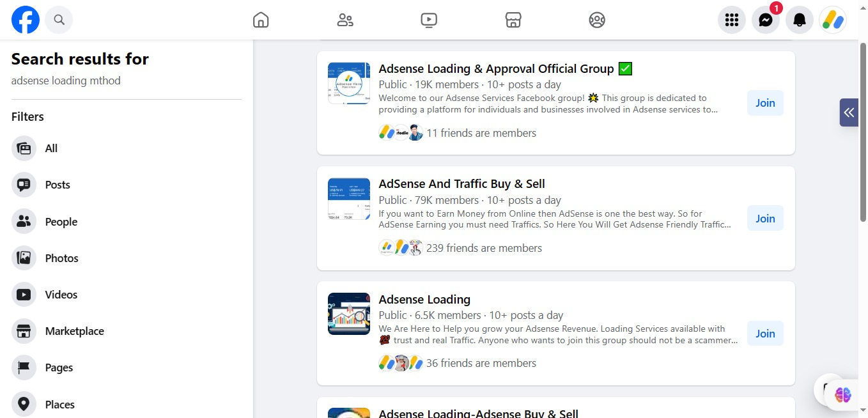
Task: Click friend avatars beside 36 friends
Action: [401, 363]
